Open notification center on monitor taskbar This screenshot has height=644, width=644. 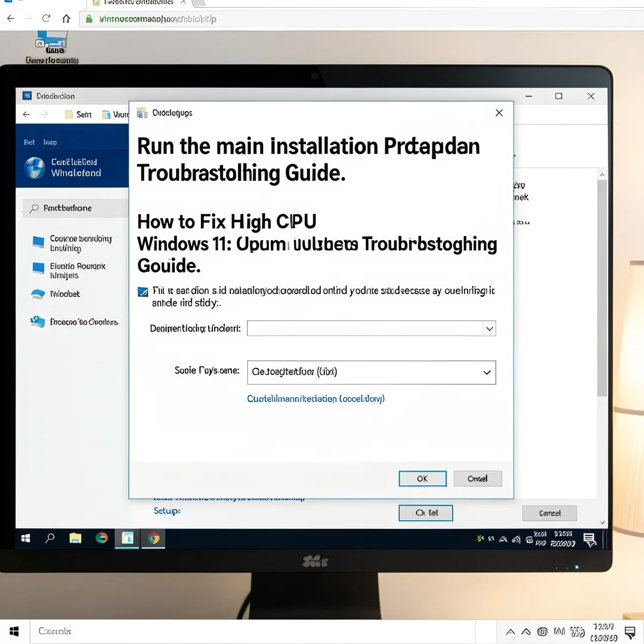590,540
